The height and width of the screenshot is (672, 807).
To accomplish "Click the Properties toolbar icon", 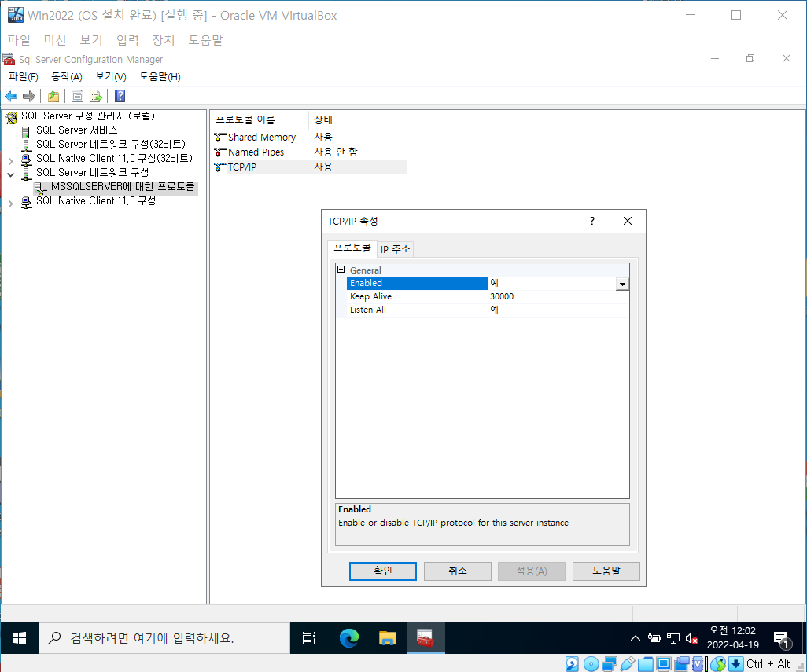I will coord(77,96).
